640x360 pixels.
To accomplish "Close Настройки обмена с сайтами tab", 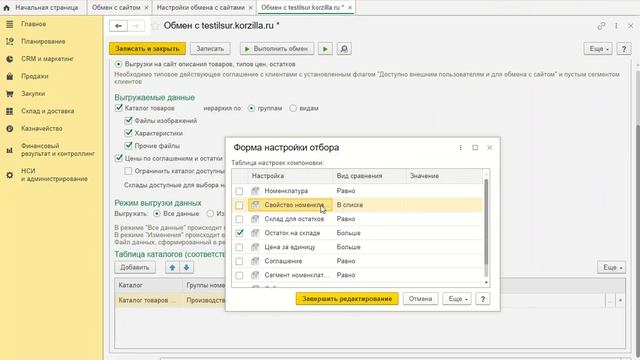I will click(x=251, y=8).
